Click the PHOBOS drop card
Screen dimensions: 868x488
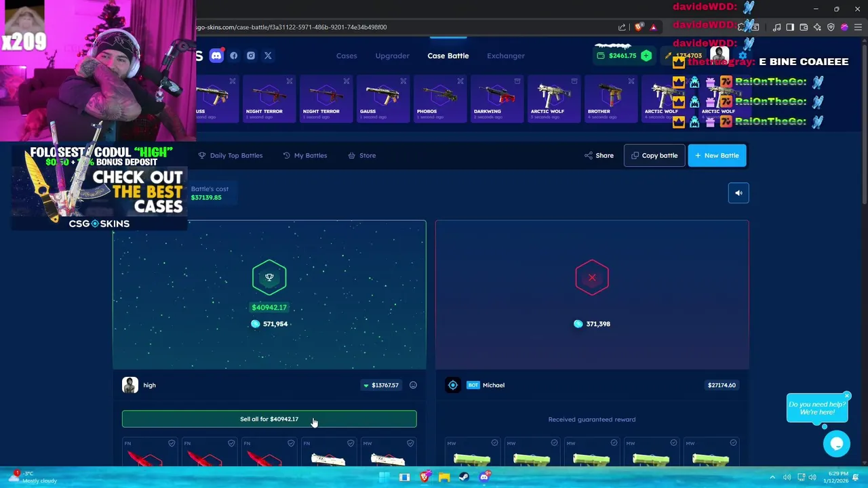tap(440, 98)
